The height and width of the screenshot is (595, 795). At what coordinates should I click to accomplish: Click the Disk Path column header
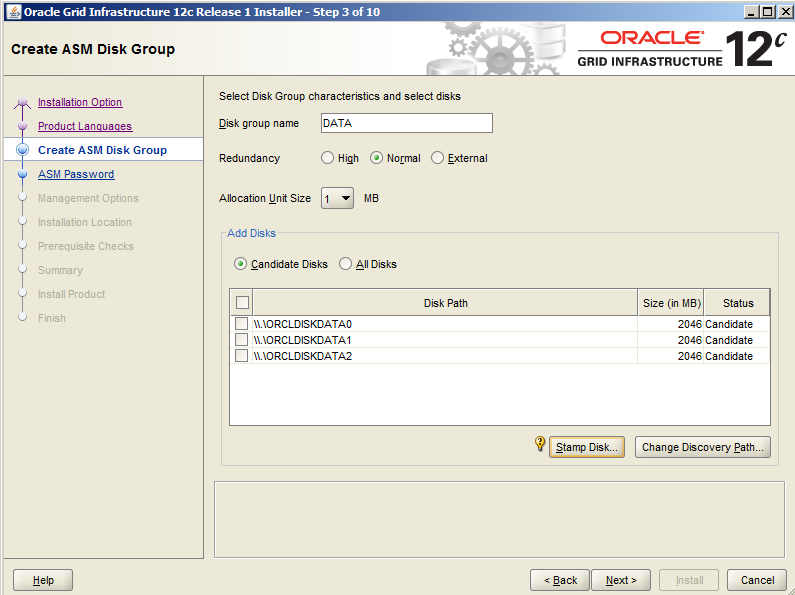tap(445, 303)
